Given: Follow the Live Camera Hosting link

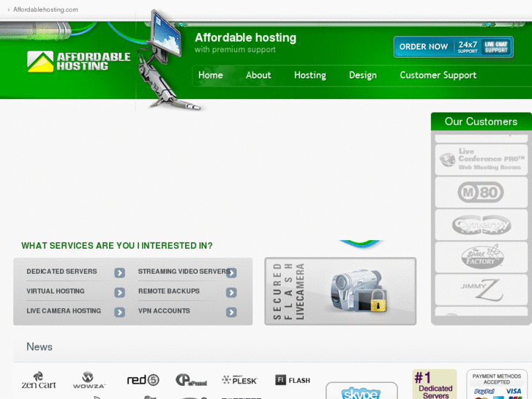Looking at the screenshot, I should tap(64, 311).
